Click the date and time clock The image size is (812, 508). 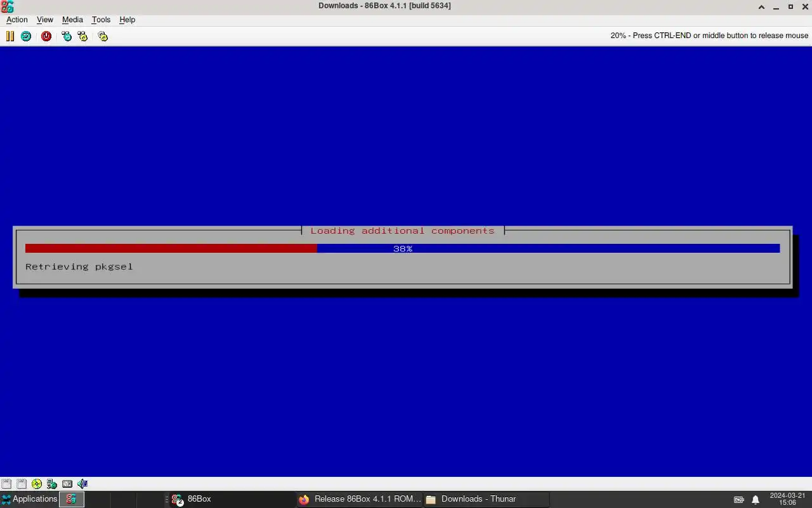(x=787, y=499)
